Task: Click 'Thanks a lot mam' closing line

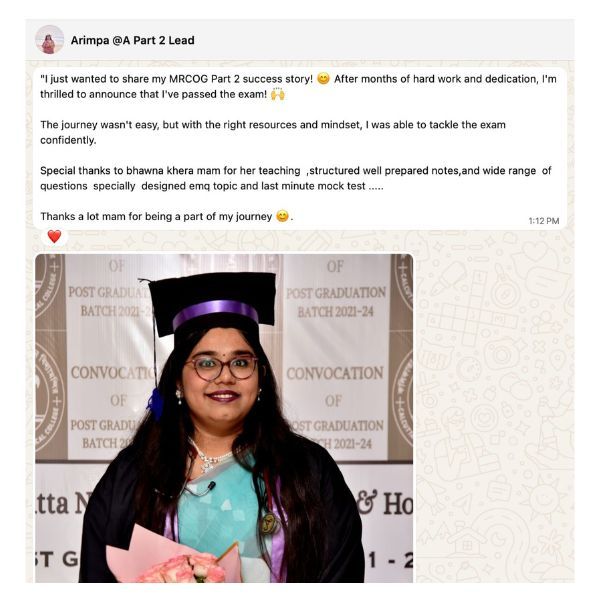Action: (x=166, y=217)
